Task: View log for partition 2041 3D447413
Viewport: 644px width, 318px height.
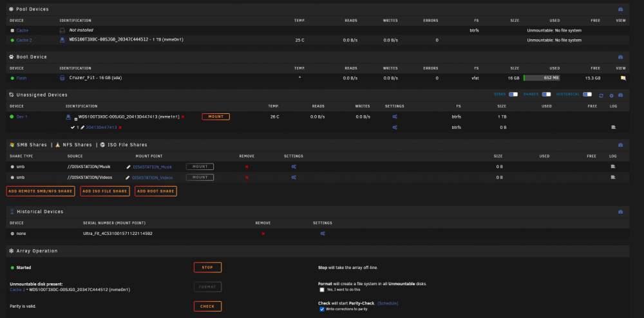Action: point(613,127)
